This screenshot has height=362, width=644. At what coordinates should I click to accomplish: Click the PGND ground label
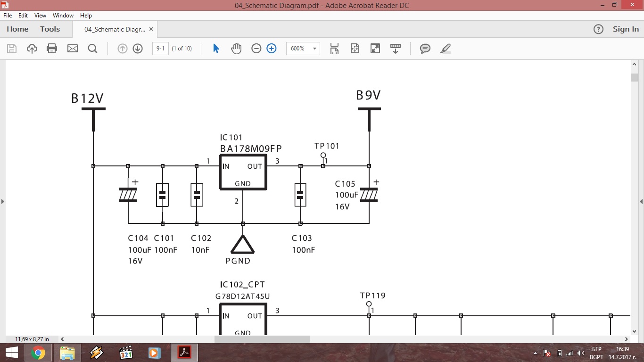coord(238,261)
